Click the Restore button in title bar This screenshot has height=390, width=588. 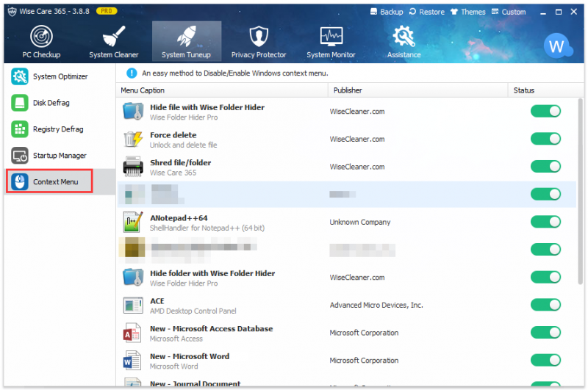point(427,12)
